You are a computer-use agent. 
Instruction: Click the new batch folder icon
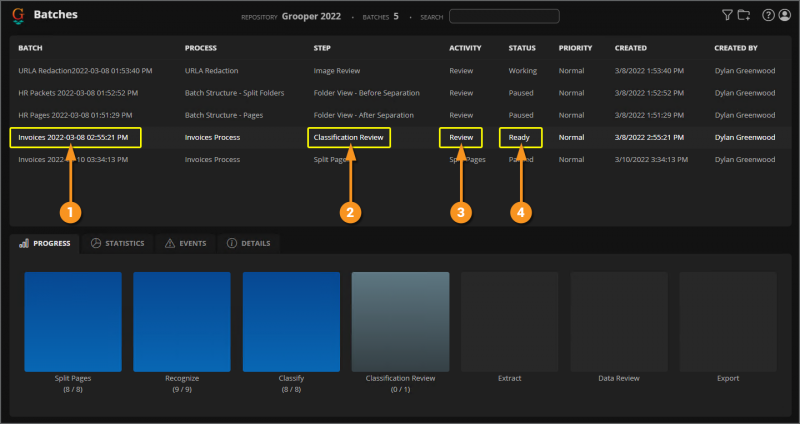click(743, 15)
